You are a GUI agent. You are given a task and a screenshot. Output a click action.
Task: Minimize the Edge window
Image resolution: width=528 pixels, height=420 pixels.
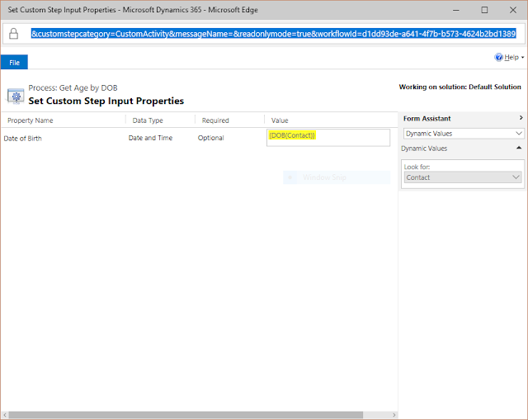pyautogui.click(x=456, y=10)
